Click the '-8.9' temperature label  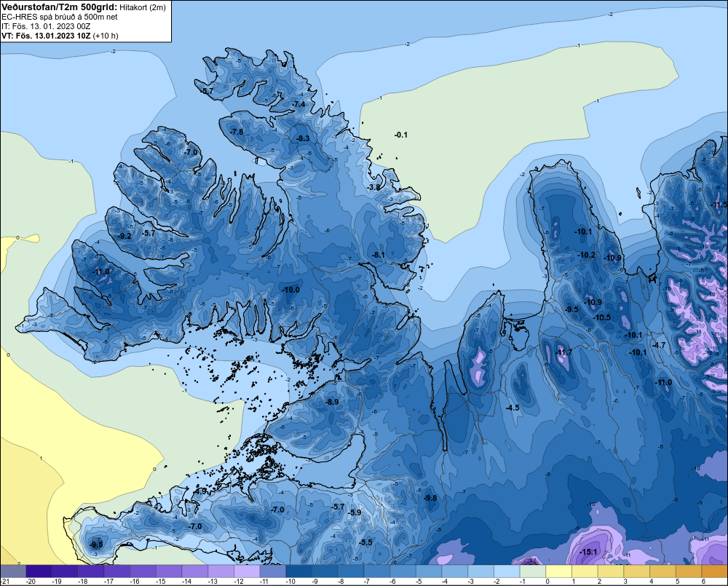point(332,402)
